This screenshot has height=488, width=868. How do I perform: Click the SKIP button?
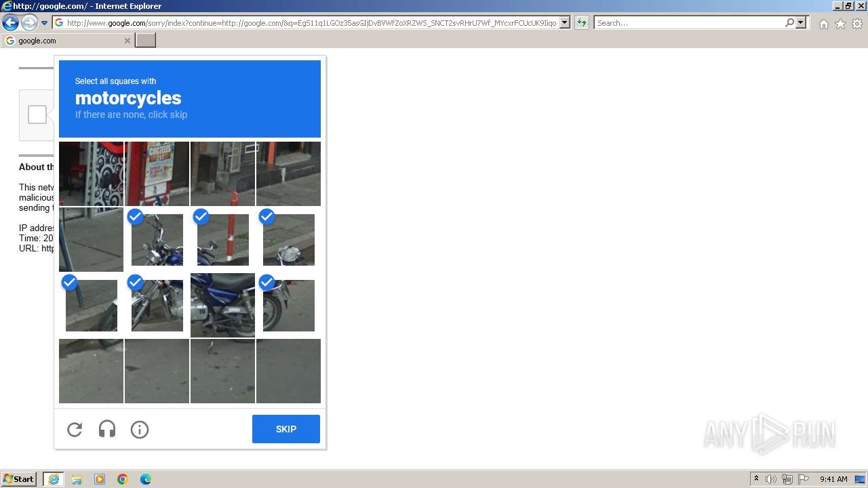tap(286, 429)
